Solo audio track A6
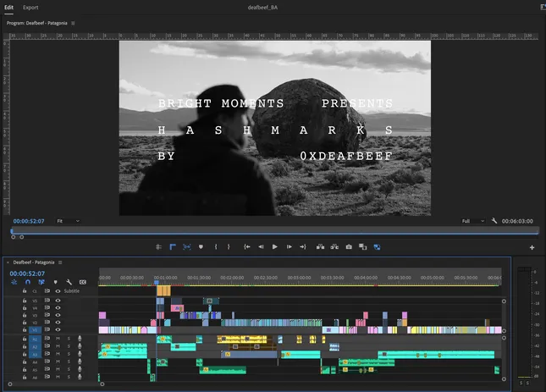546x392 pixels. click(x=69, y=377)
